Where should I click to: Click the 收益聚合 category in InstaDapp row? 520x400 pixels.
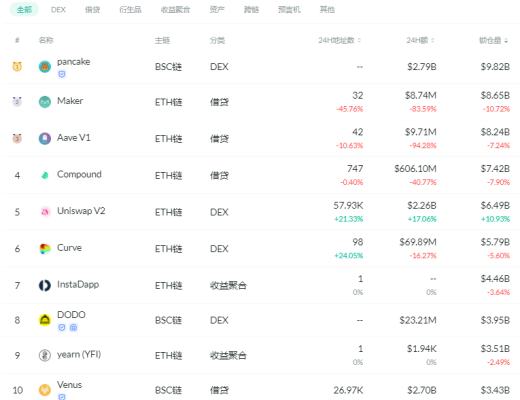pyautogui.click(x=228, y=285)
